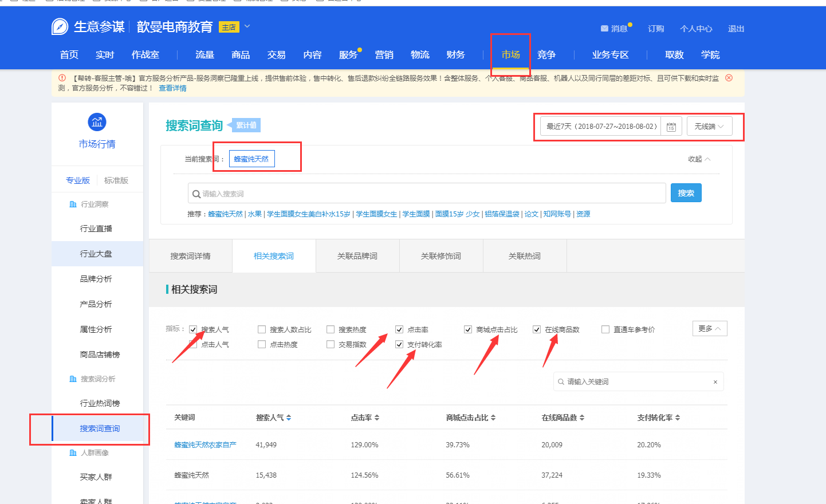The height and width of the screenshot is (504, 826).
Task: Click the 消息 envelope icon
Action: (604, 29)
